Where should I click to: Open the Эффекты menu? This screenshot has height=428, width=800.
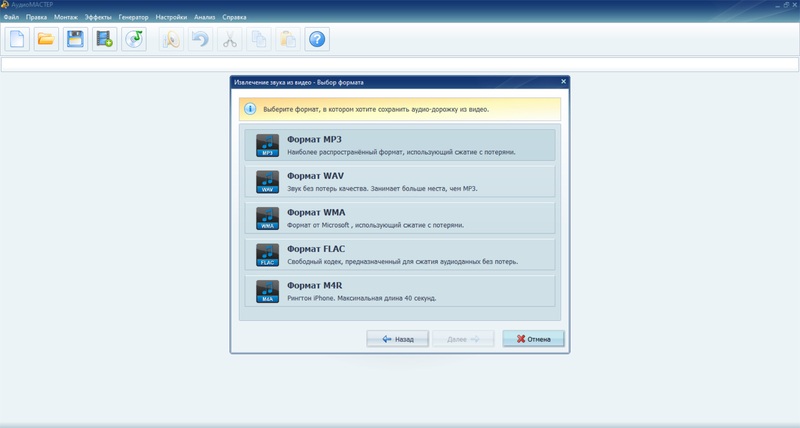(98, 17)
